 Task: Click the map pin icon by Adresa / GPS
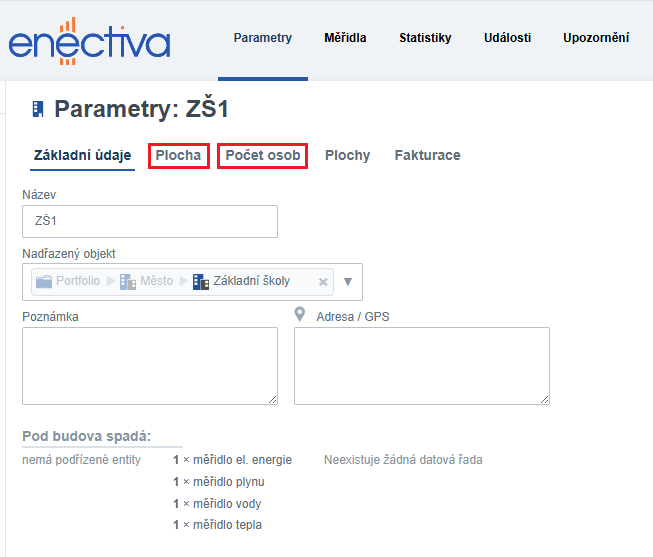[299, 315]
